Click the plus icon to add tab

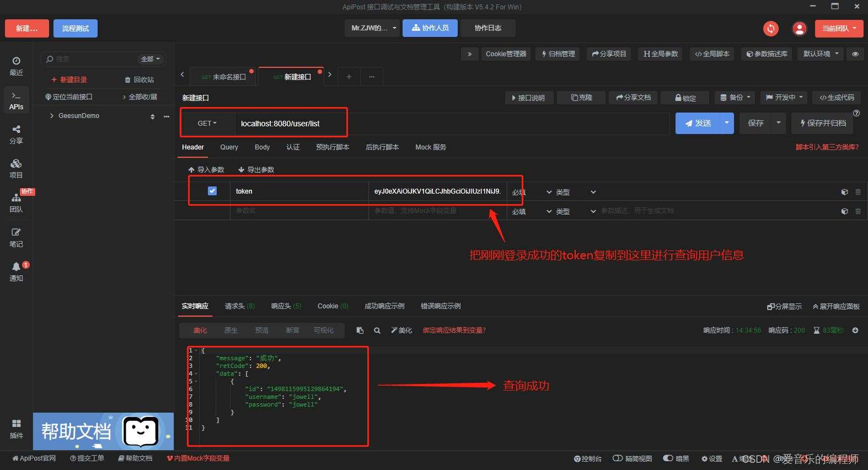click(x=349, y=77)
